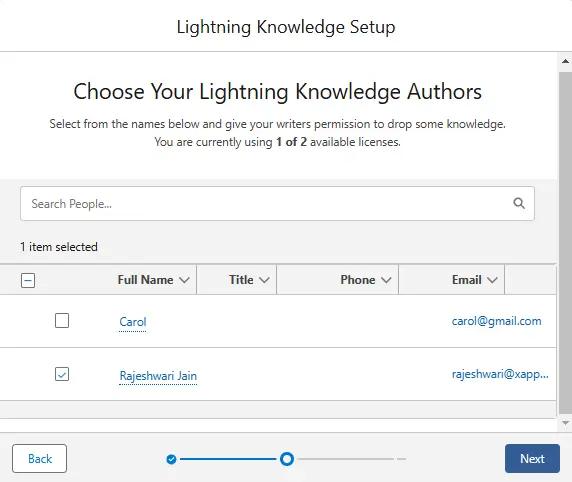This screenshot has height=482, width=572.
Task: Open Carol's name link
Action: (x=133, y=322)
